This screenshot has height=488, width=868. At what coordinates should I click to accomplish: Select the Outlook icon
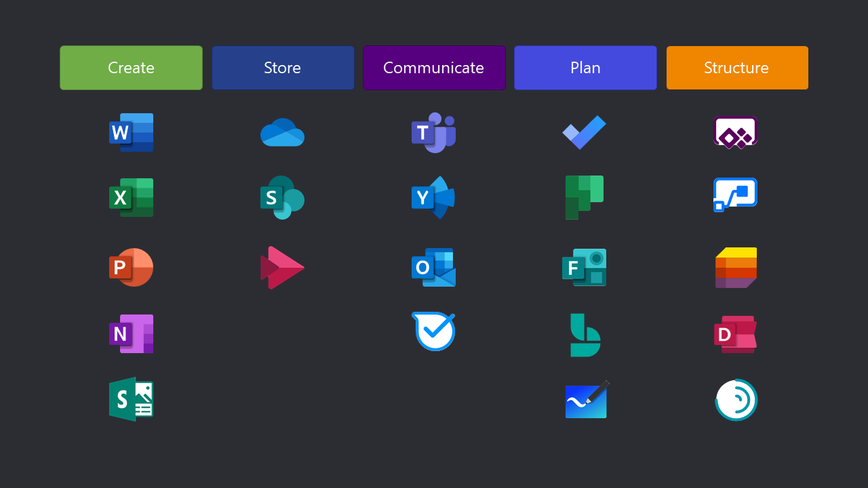point(433,267)
